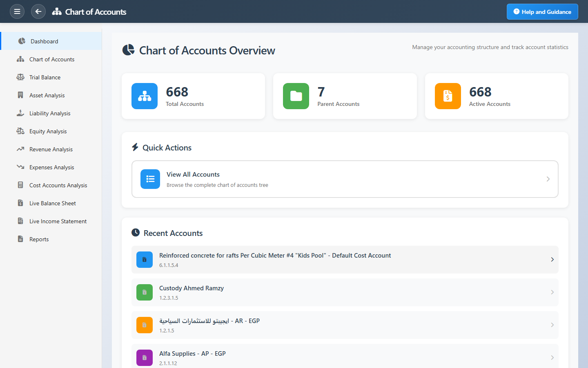
Task: Click the purple Alfa Supplies file icon
Action: tap(145, 357)
